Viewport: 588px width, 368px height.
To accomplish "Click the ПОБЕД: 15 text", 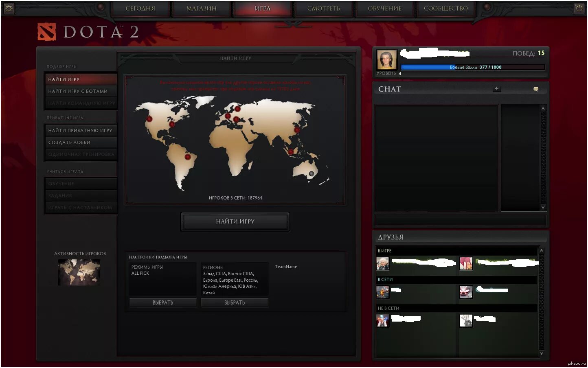I will click(x=529, y=53).
